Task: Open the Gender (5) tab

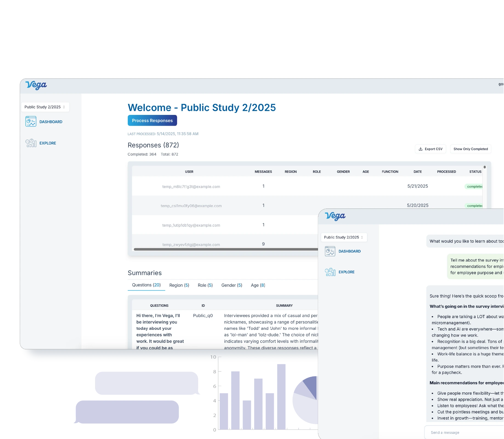Action: tap(232, 285)
